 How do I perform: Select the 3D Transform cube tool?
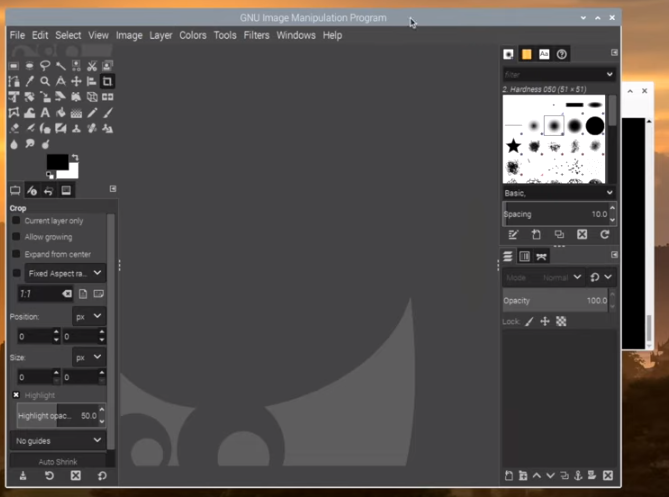[x=92, y=97]
